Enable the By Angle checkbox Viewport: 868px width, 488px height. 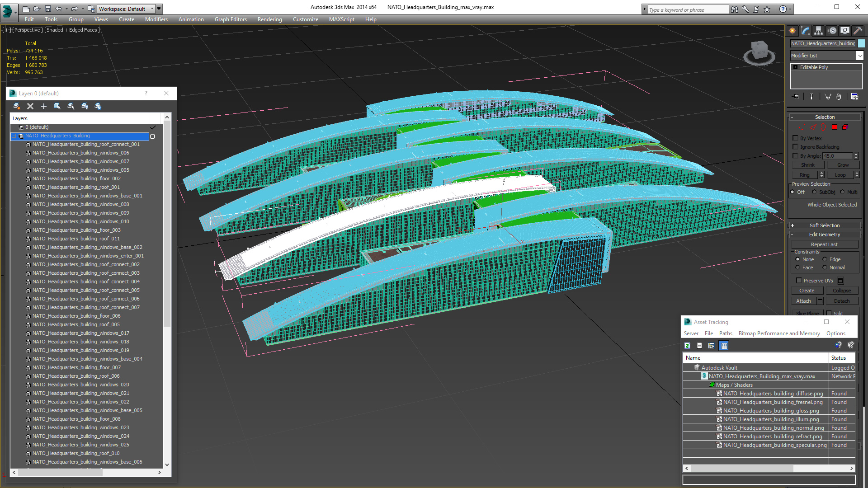coord(796,156)
